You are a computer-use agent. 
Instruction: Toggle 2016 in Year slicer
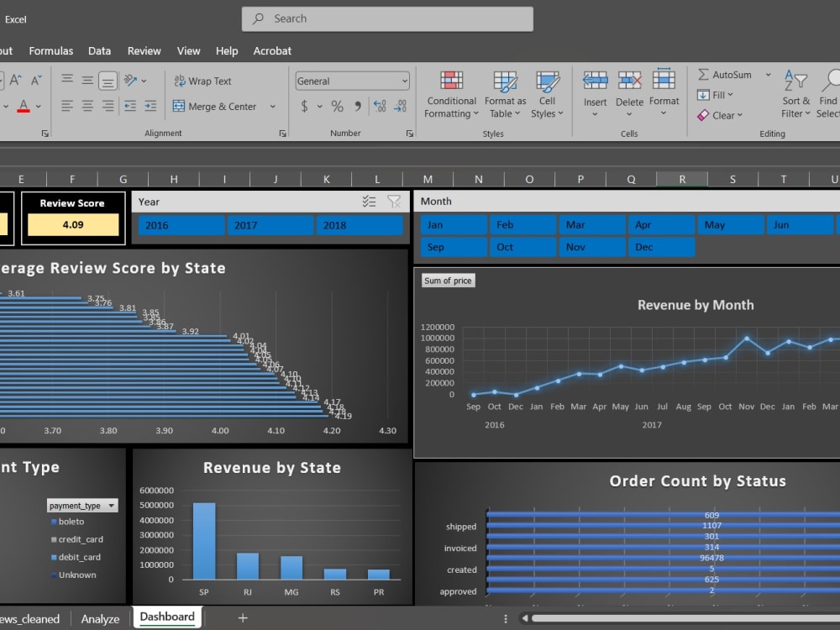[x=181, y=225]
